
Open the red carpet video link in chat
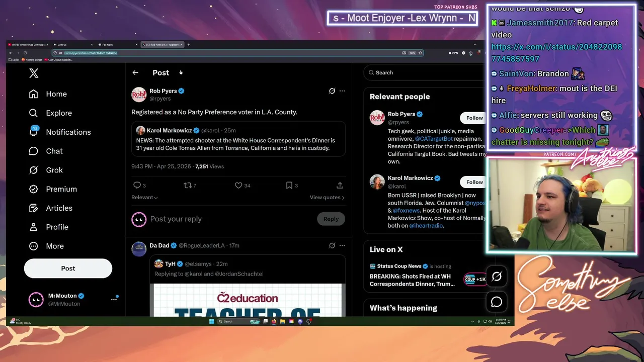(x=556, y=53)
